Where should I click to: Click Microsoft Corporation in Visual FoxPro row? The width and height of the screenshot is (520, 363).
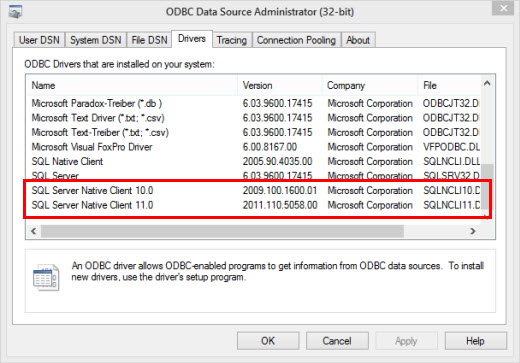370,147
